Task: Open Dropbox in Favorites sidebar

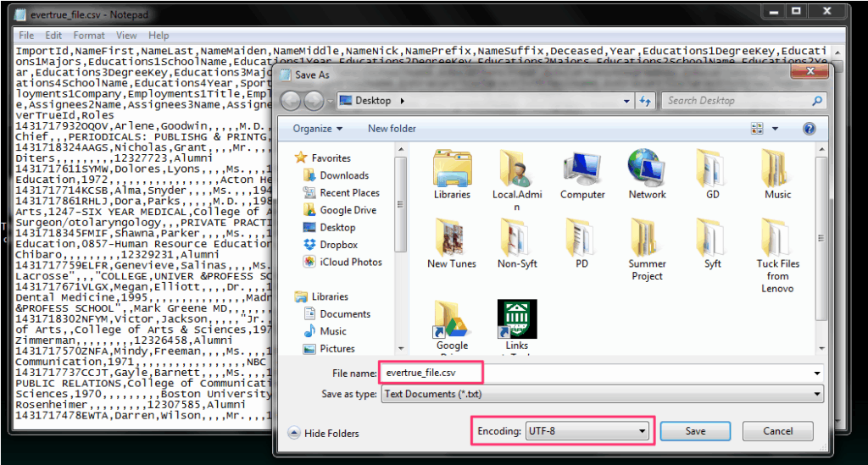Action: 338,245
